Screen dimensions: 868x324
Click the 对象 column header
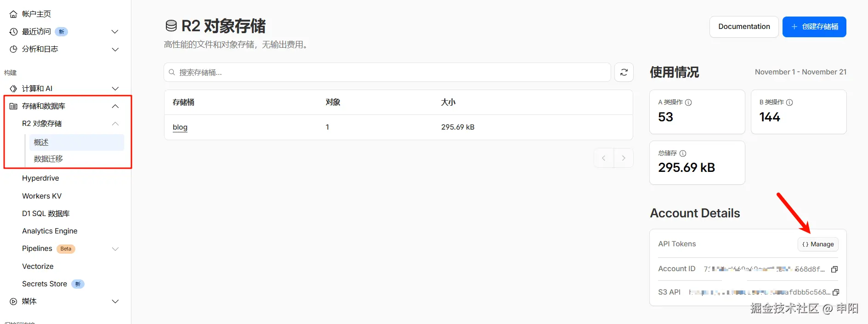333,102
